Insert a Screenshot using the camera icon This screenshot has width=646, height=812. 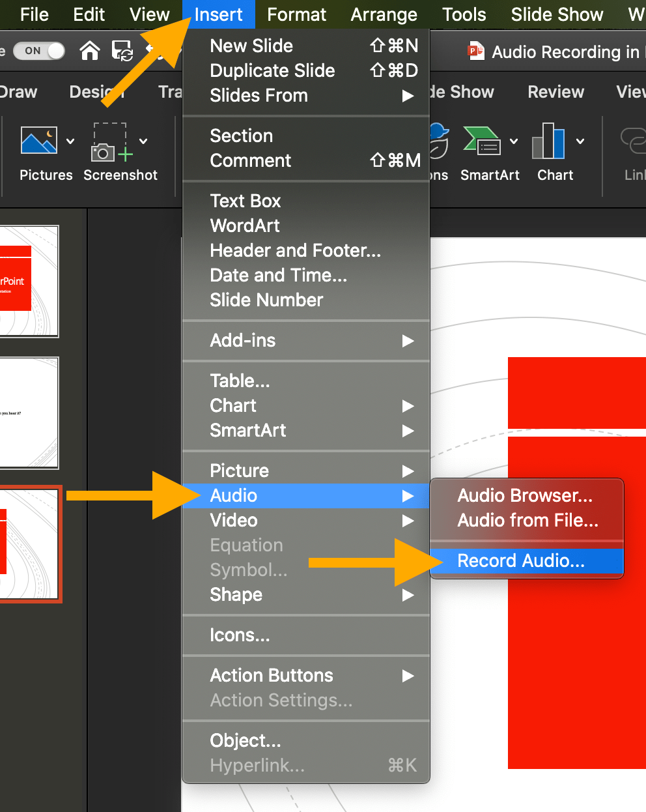pos(105,150)
